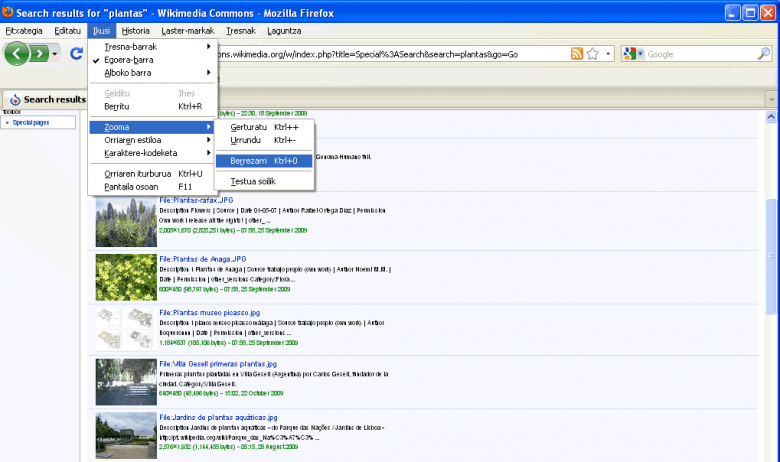Click the search magnifier icon

[x=764, y=54]
